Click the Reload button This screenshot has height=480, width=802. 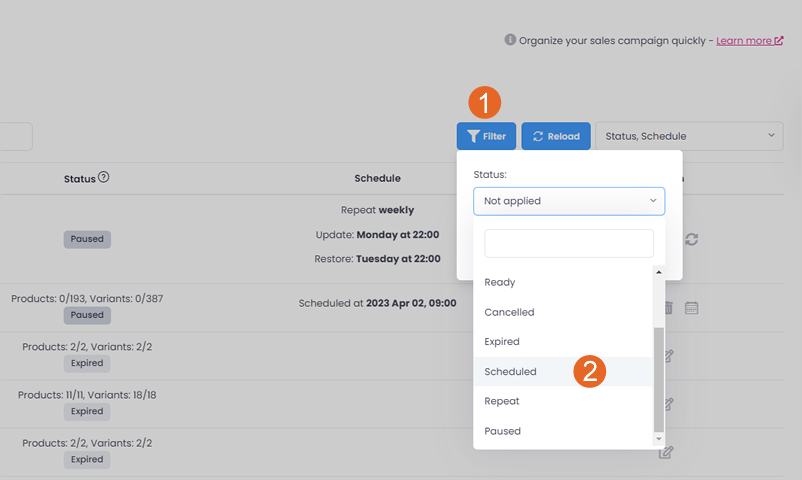(556, 136)
